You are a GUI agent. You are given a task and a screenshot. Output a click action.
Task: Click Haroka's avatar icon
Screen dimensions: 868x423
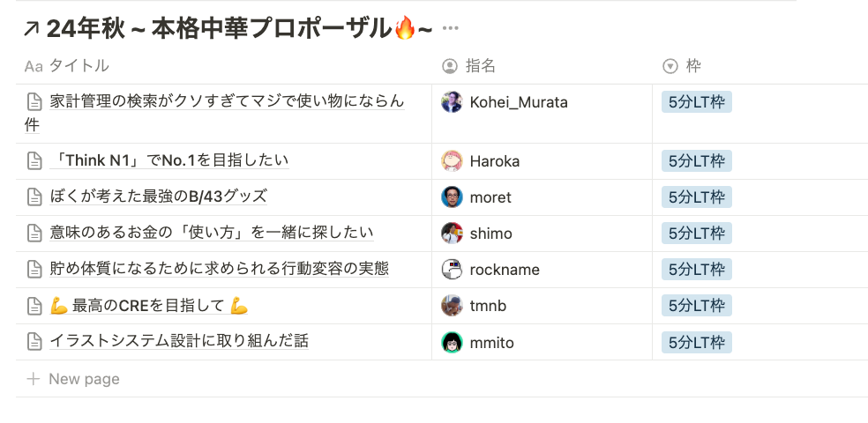tap(452, 161)
